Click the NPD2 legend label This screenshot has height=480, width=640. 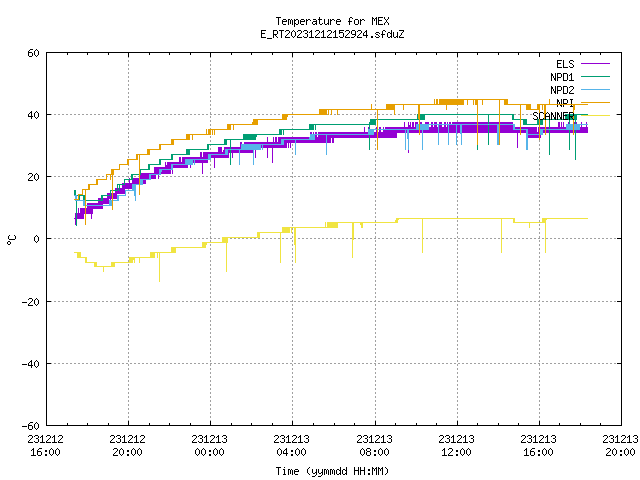[x=562, y=90]
